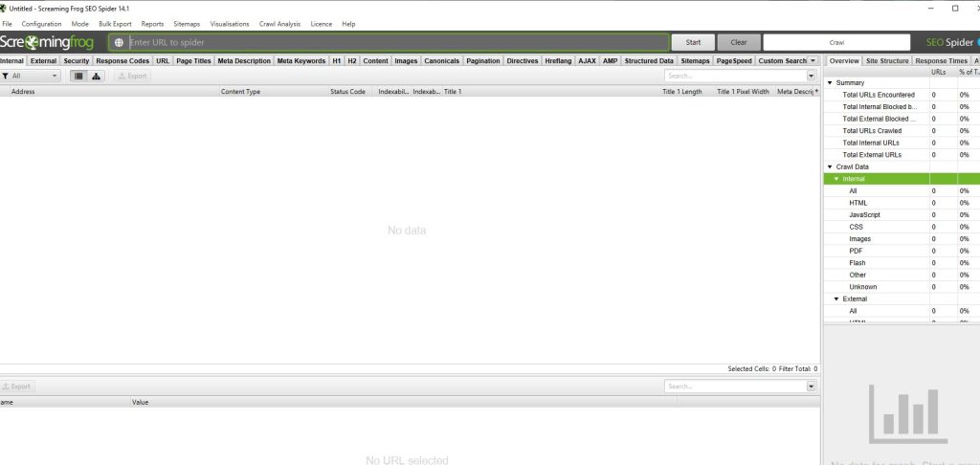Switch to the External tab
The image size is (980, 465).
(x=43, y=60)
